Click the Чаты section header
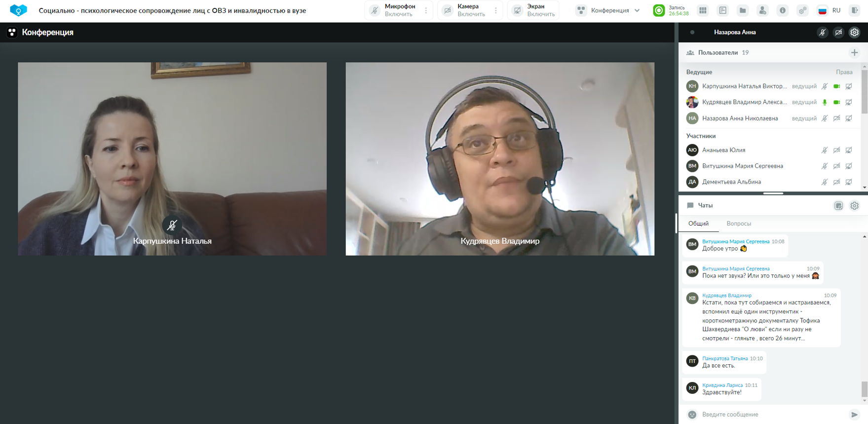Viewport: 868px width, 424px height. [x=705, y=205]
